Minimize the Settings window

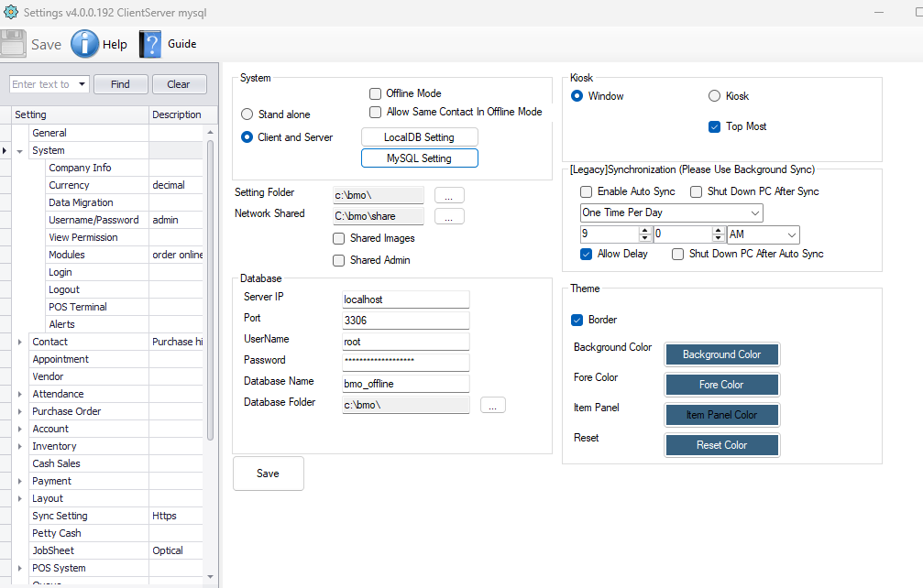879,12
